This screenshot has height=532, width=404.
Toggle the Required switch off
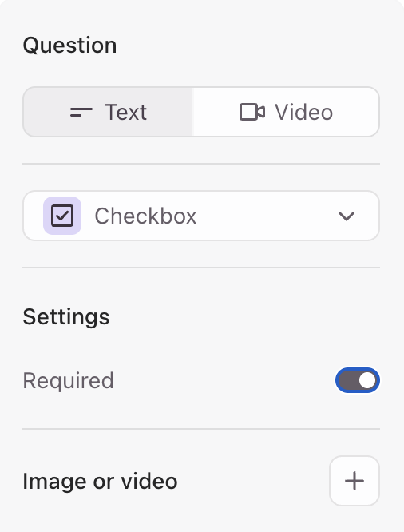(x=358, y=380)
